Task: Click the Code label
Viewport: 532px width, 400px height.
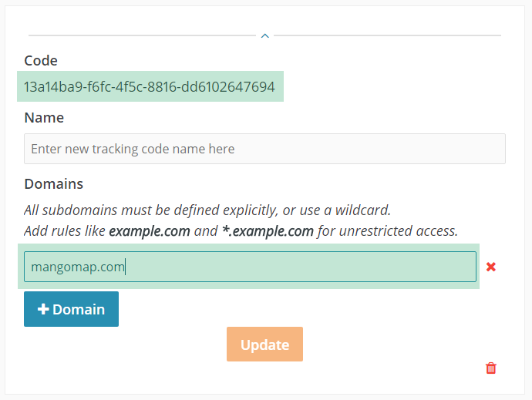Action: [41, 61]
